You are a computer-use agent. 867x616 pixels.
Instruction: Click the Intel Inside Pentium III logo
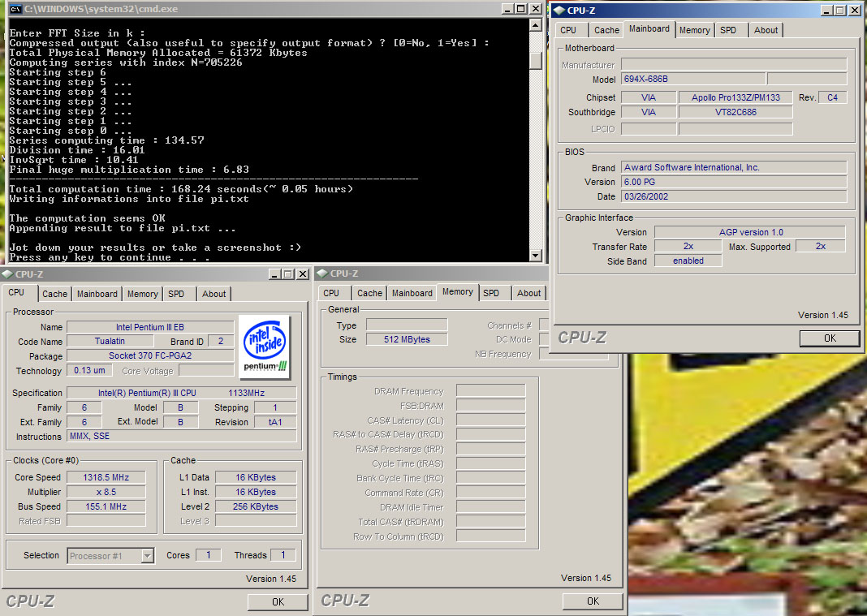point(265,347)
